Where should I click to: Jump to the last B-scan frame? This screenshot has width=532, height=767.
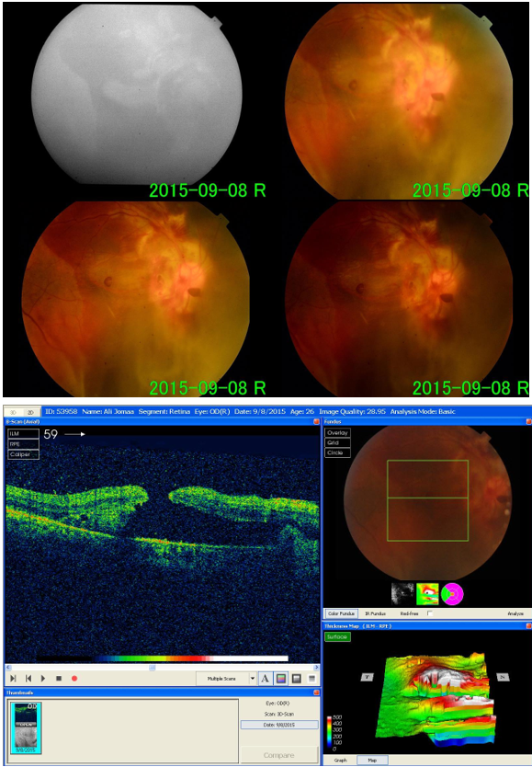pos(13,679)
